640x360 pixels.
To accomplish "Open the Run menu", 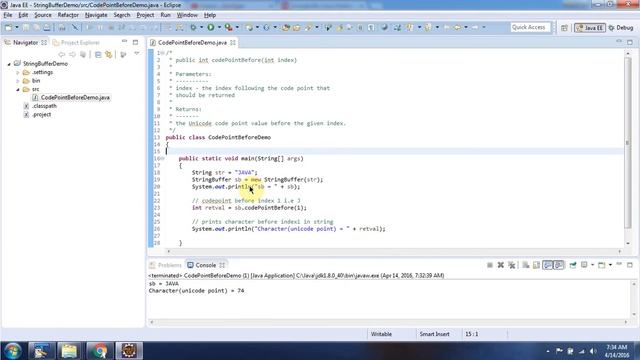I will [x=165, y=15].
